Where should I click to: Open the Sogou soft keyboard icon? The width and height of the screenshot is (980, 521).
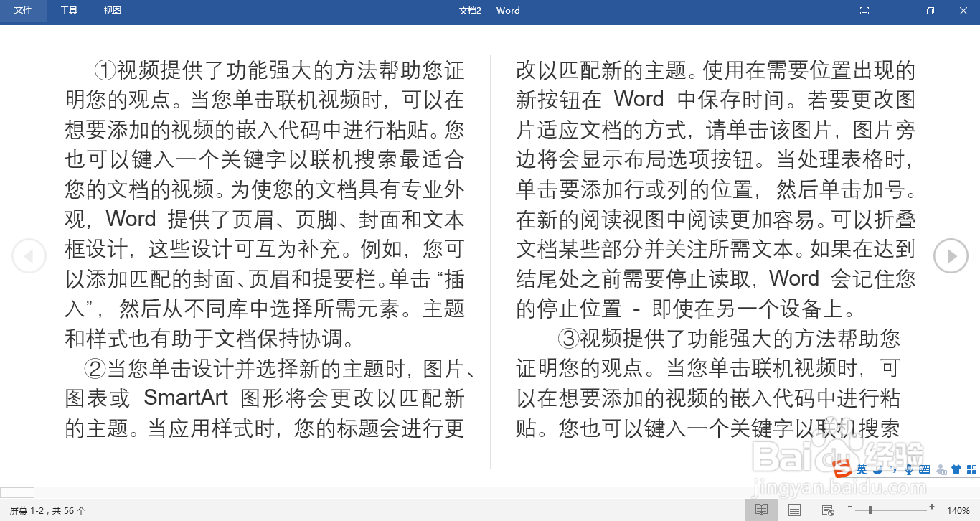pyautogui.click(x=925, y=469)
